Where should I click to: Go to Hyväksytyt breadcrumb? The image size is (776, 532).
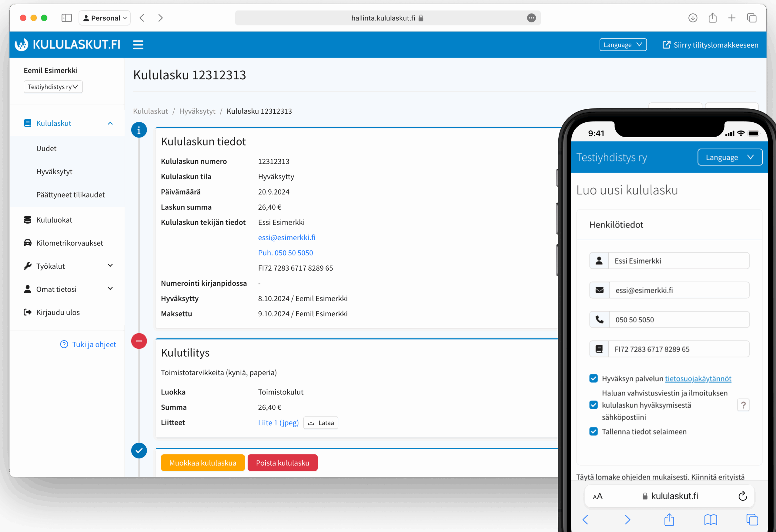(x=197, y=111)
